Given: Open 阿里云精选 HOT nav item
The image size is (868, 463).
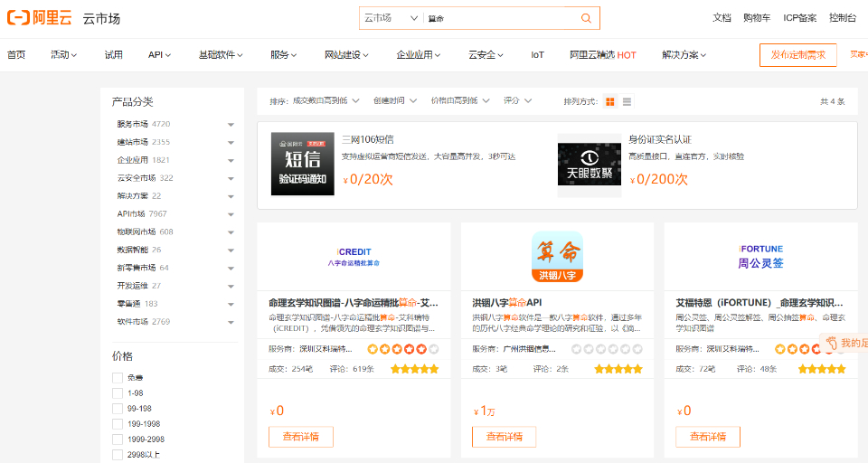Looking at the screenshot, I should coord(603,55).
